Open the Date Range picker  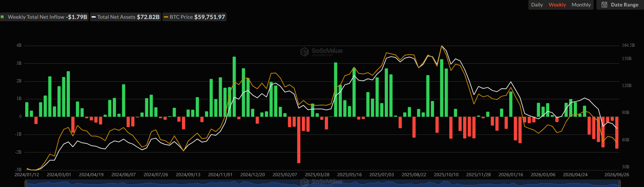(620, 5)
